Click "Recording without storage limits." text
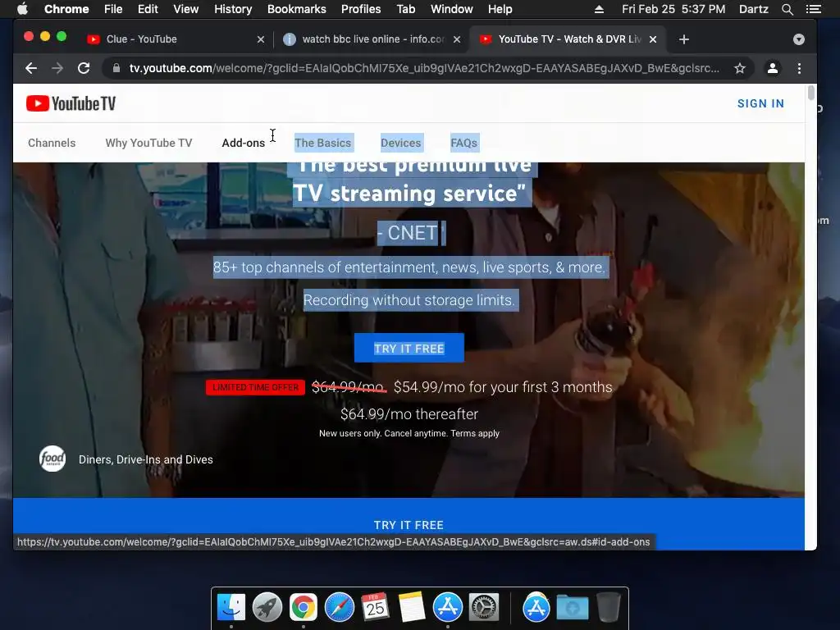Screen dimensions: 840x630 [409, 300]
